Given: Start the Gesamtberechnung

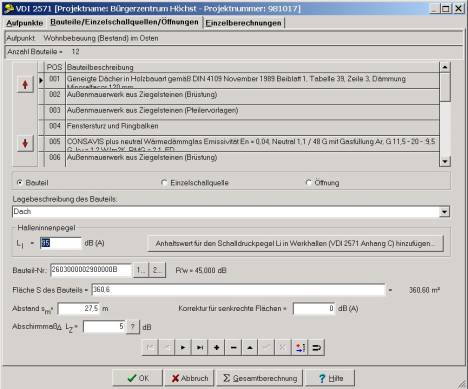Looking at the screenshot, I should pyautogui.click(x=260, y=378).
